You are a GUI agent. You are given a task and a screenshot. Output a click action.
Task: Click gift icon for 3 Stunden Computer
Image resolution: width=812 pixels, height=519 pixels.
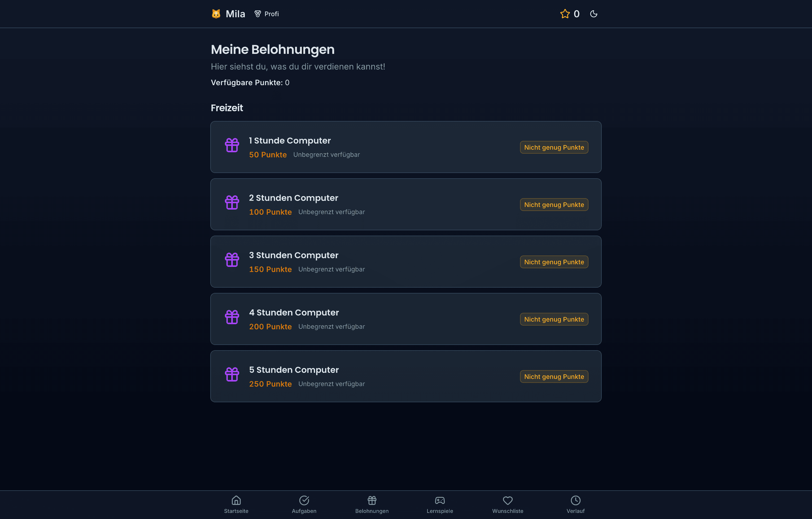[x=232, y=260]
